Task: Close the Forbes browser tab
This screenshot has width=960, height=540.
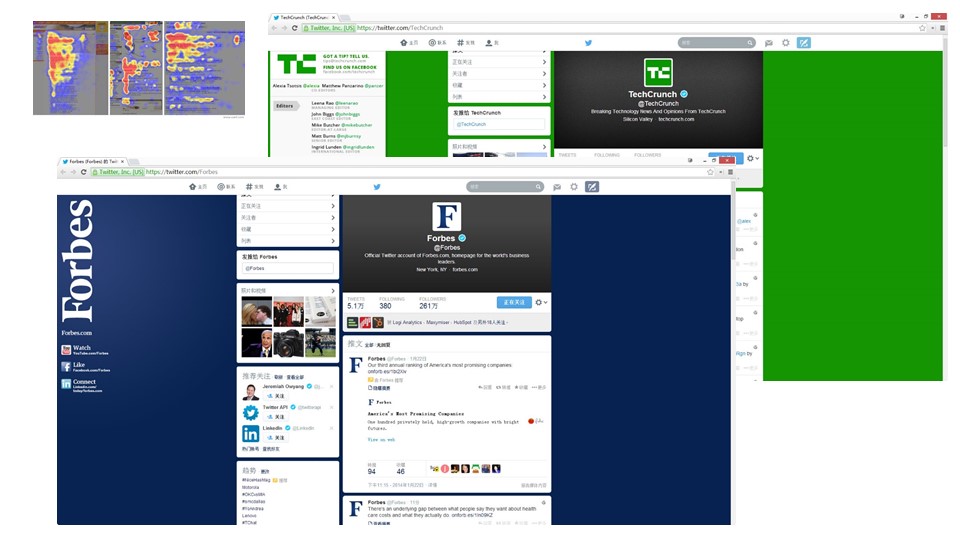Action: (122, 162)
